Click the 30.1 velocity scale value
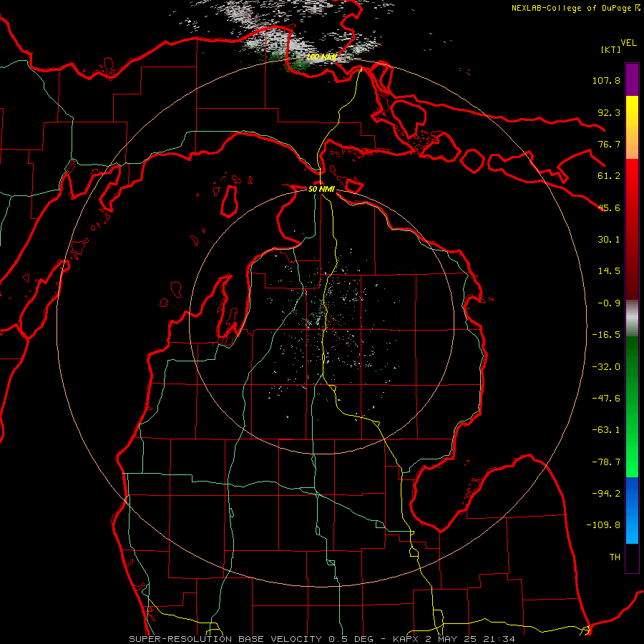The width and height of the screenshot is (644, 644). [x=609, y=240]
